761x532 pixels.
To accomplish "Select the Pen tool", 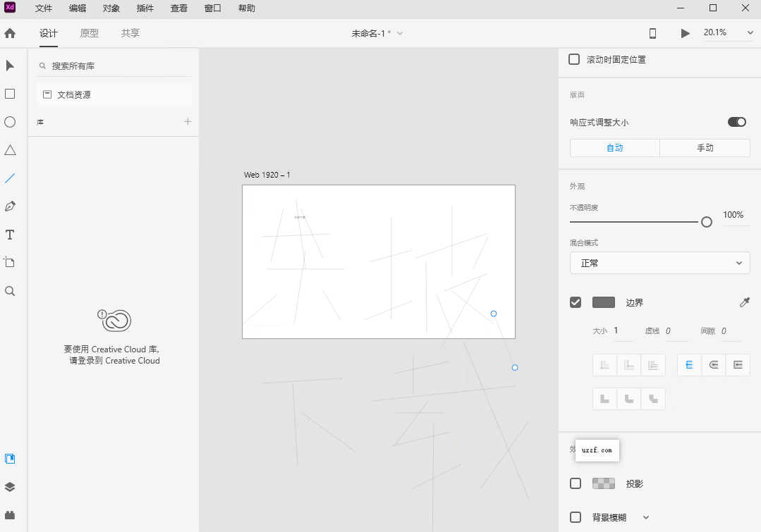I will pyautogui.click(x=10, y=206).
